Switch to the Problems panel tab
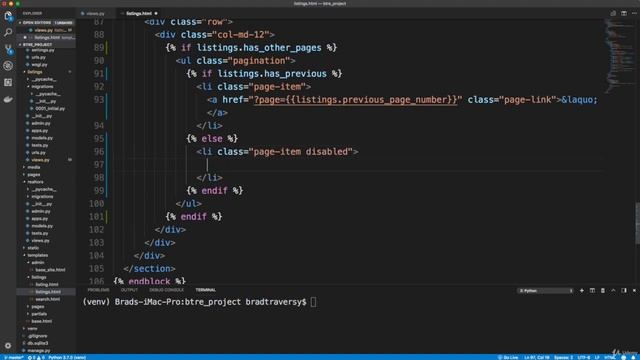Screen dimensions: 640x360 (x=98, y=290)
